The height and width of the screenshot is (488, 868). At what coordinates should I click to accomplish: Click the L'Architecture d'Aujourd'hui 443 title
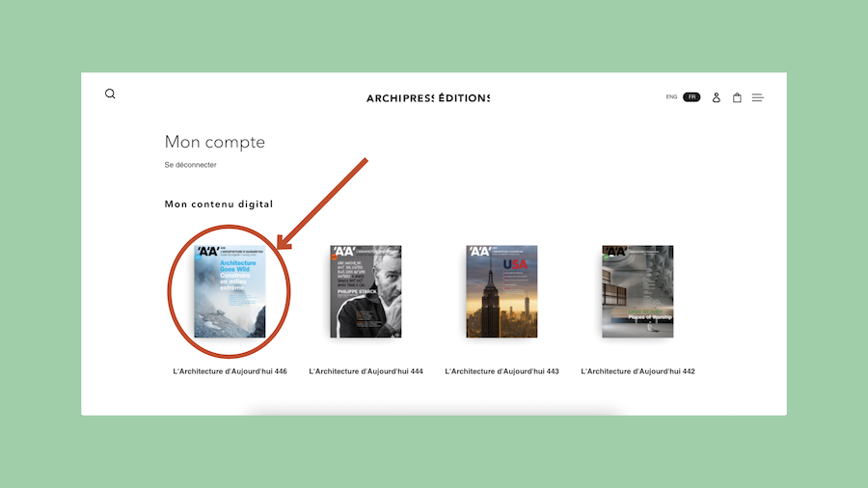click(x=502, y=371)
